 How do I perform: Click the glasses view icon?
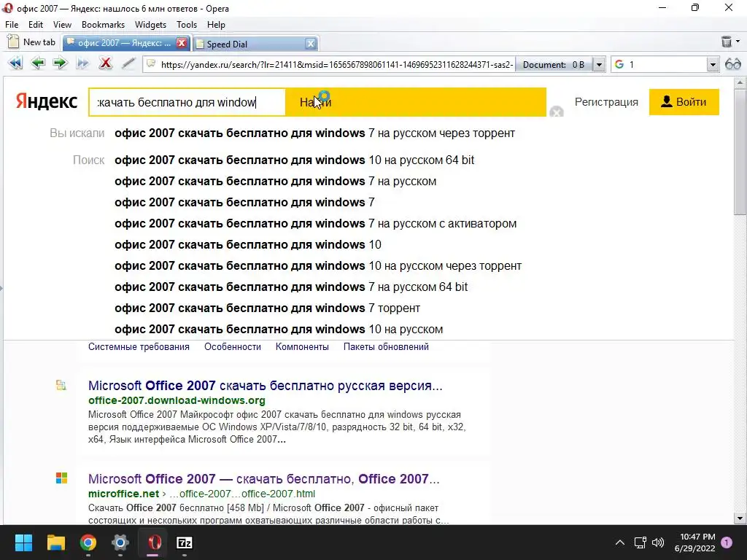tap(732, 64)
